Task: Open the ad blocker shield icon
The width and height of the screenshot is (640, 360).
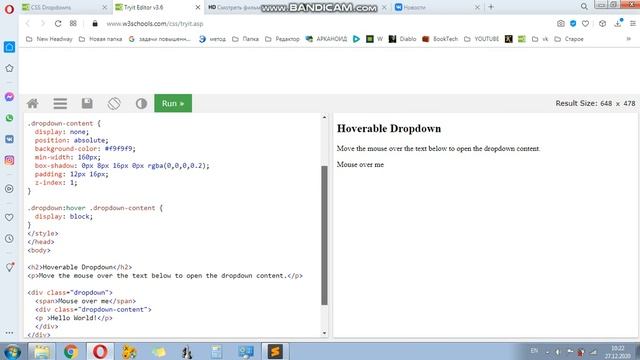Action: point(573,24)
